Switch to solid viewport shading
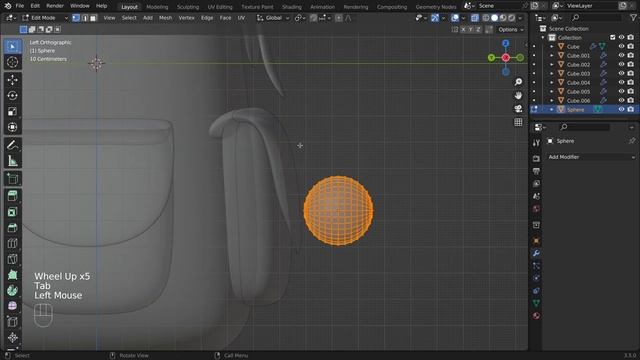The height and width of the screenshot is (360, 640). click(494, 18)
